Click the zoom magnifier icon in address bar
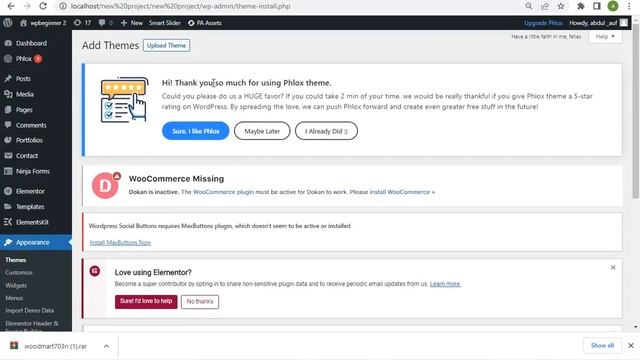640x360 pixels. (529, 6)
